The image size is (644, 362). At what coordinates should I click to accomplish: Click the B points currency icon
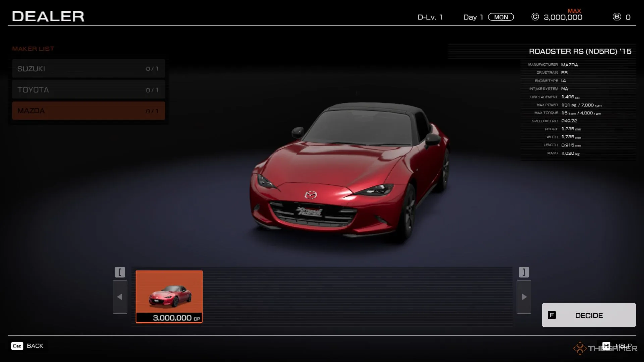pyautogui.click(x=616, y=17)
